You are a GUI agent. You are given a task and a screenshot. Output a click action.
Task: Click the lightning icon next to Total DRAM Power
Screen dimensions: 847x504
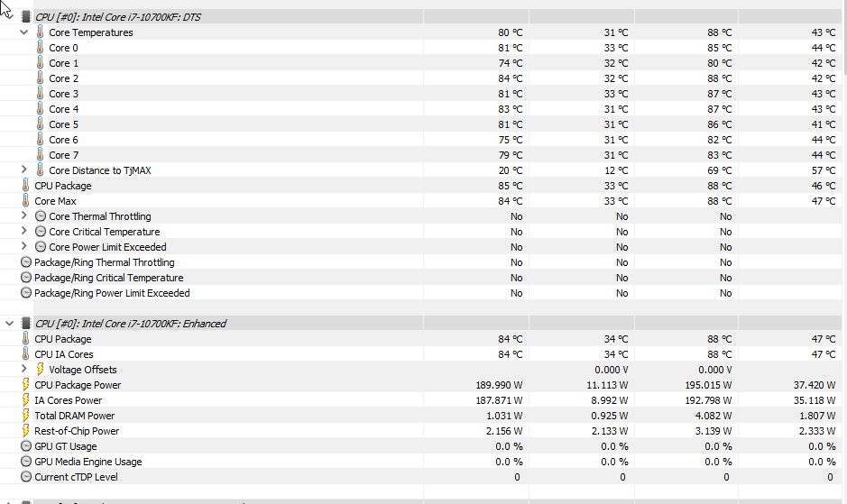coord(25,416)
